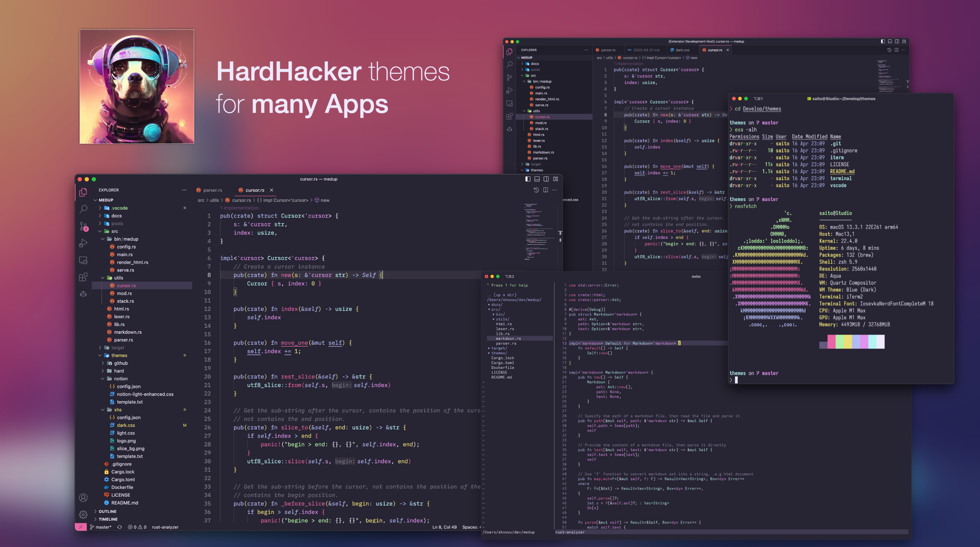Click cyan color block in neofetch output
The width and height of the screenshot is (980, 547).
[872, 342]
